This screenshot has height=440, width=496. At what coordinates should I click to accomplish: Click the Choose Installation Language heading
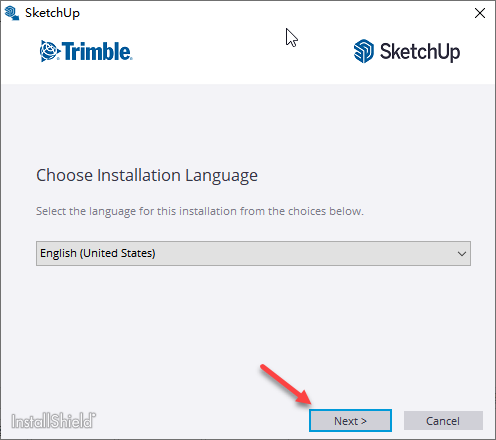click(x=147, y=175)
